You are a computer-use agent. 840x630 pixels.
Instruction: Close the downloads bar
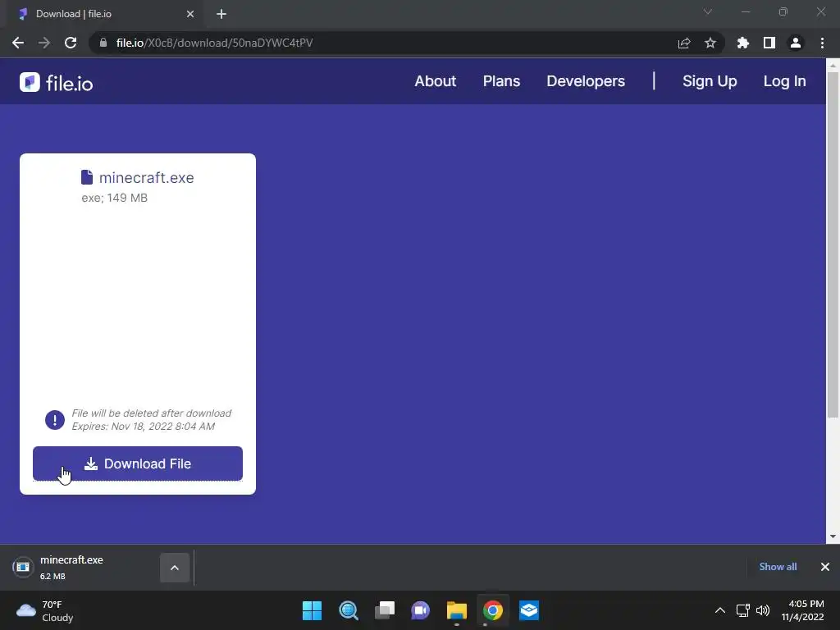pyautogui.click(x=825, y=567)
